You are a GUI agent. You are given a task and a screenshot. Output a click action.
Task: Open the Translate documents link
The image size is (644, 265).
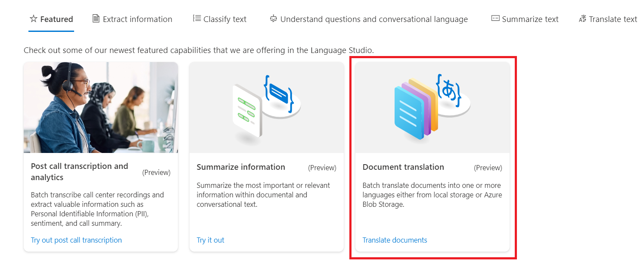pos(395,240)
